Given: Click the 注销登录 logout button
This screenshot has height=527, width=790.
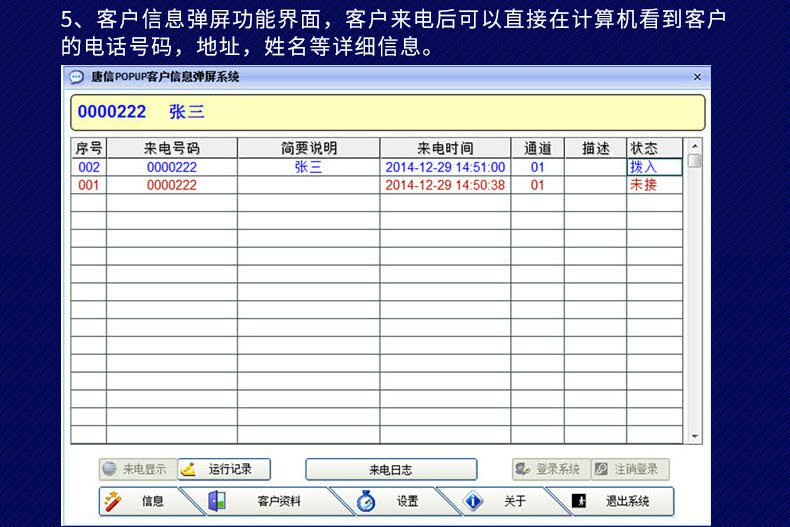Looking at the screenshot, I should (630, 470).
